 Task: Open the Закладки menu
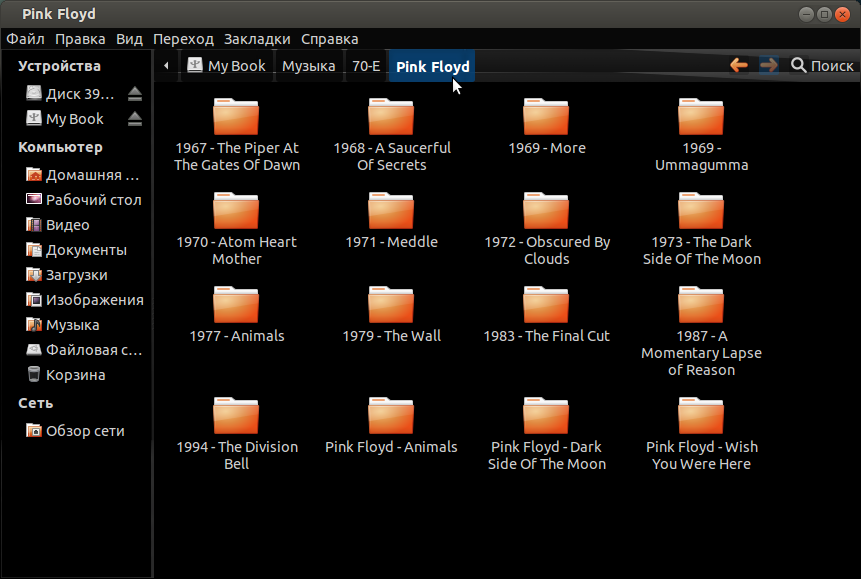(257, 39)
